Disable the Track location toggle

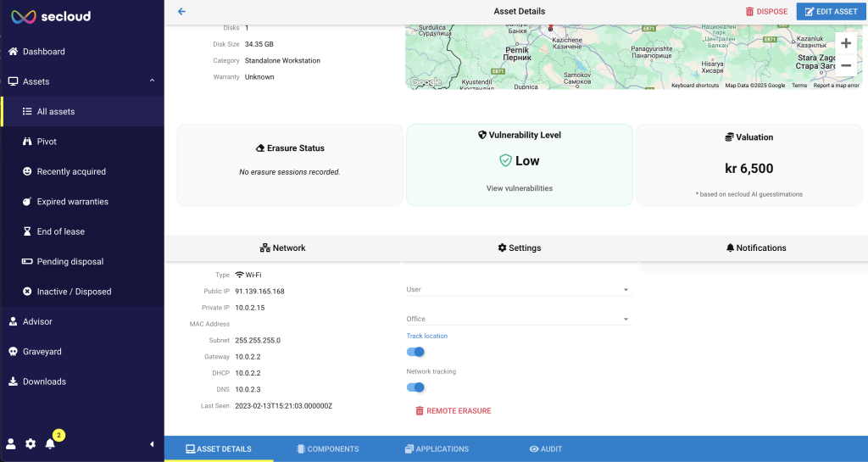click(415, 352)
